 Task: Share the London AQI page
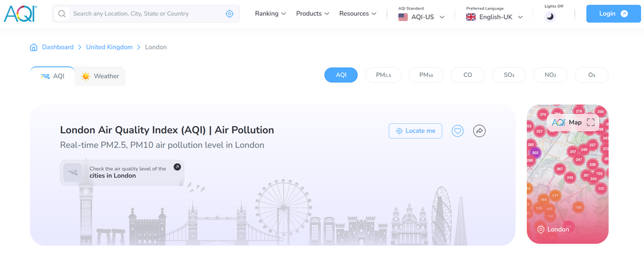click(479, 131)
